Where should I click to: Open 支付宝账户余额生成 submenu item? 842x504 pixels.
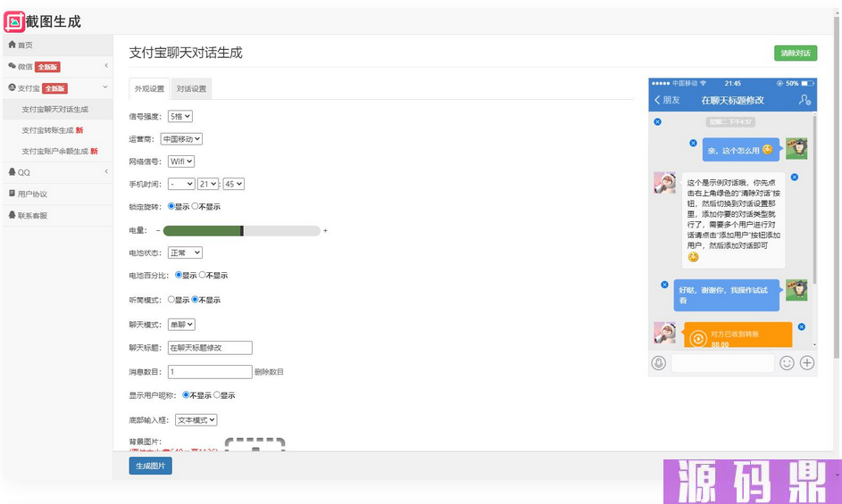click(x=60, y=152)
